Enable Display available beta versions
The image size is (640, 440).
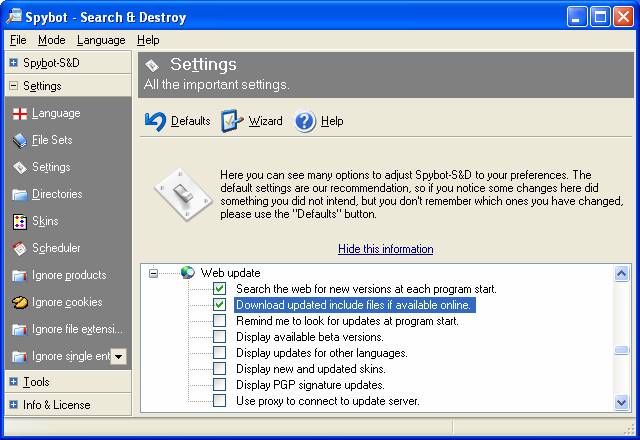click(x=220, y=336)
